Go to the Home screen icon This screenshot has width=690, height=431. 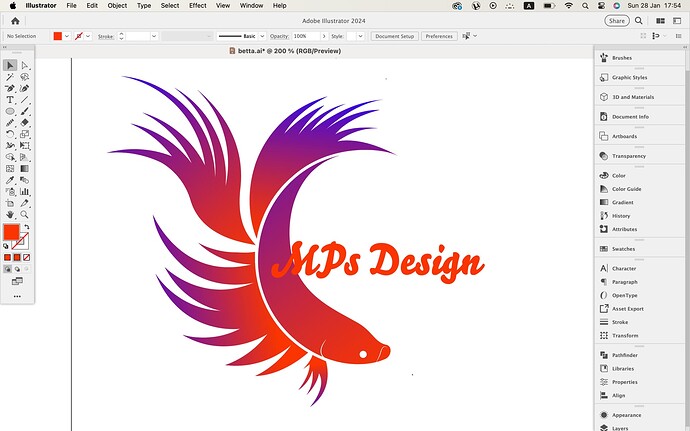[x=15, y=21]
